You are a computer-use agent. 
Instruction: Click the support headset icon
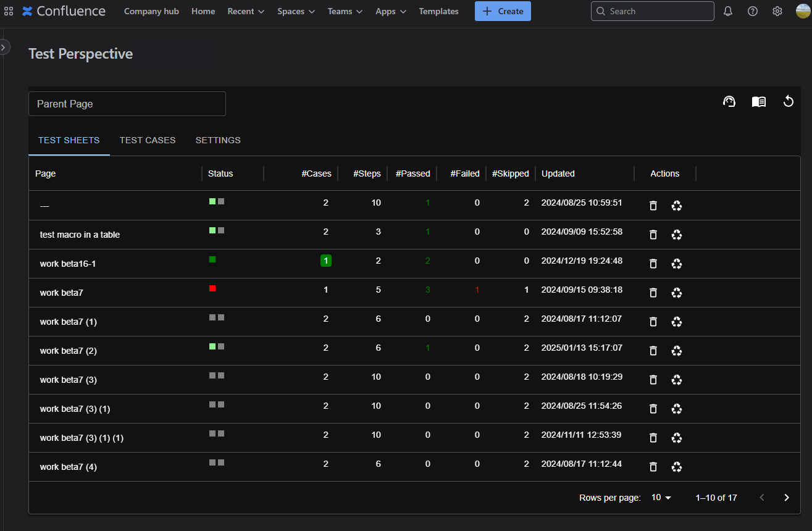click(x=729, y=102)
